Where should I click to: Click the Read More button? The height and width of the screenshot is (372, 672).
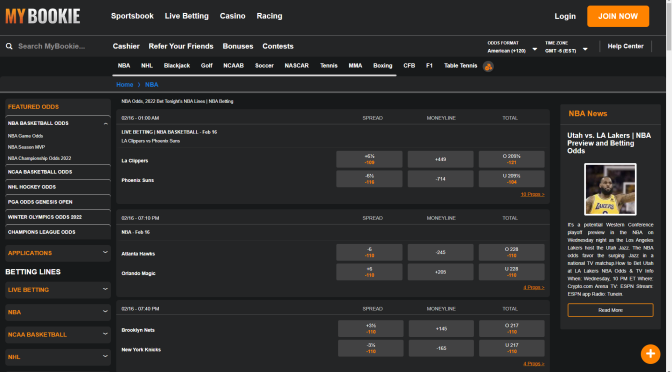(610, 310)
